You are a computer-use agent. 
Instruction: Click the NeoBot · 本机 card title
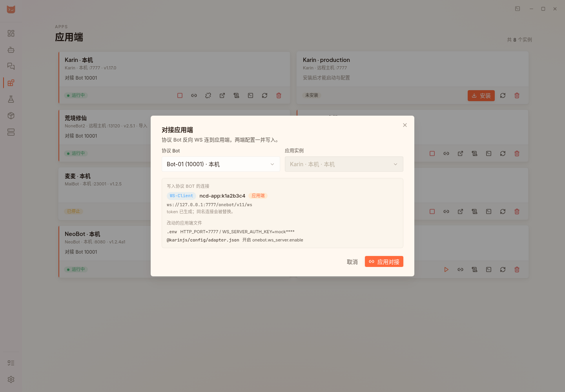[82, 234]
